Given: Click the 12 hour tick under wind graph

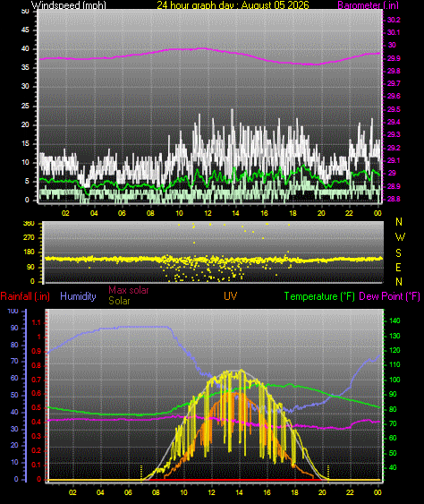Looking at the screenshot, I should tap(208, 213).
